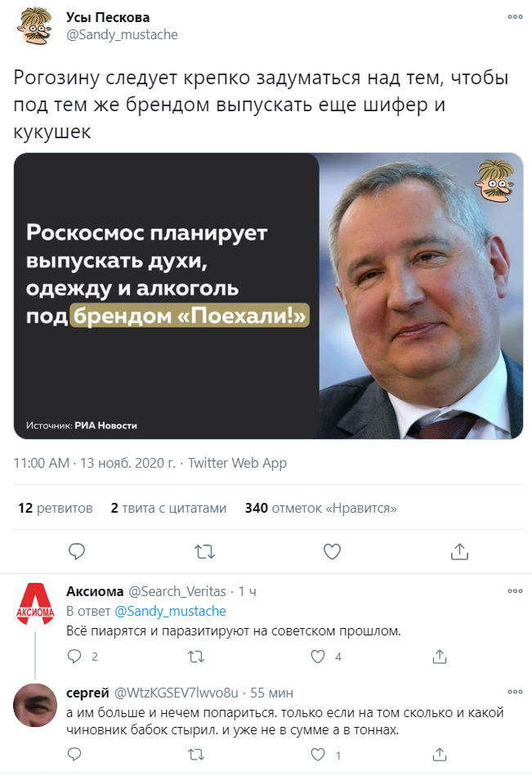Open the @Sandy_mustache mention link
The image size is (532, 776).
170,611
